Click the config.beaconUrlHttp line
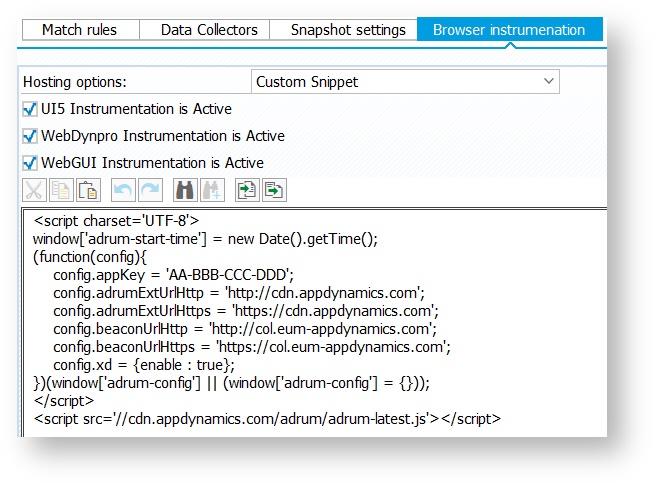Image resolution: width=655 pixels, height=485 pixels. click(x=245, y=329)
